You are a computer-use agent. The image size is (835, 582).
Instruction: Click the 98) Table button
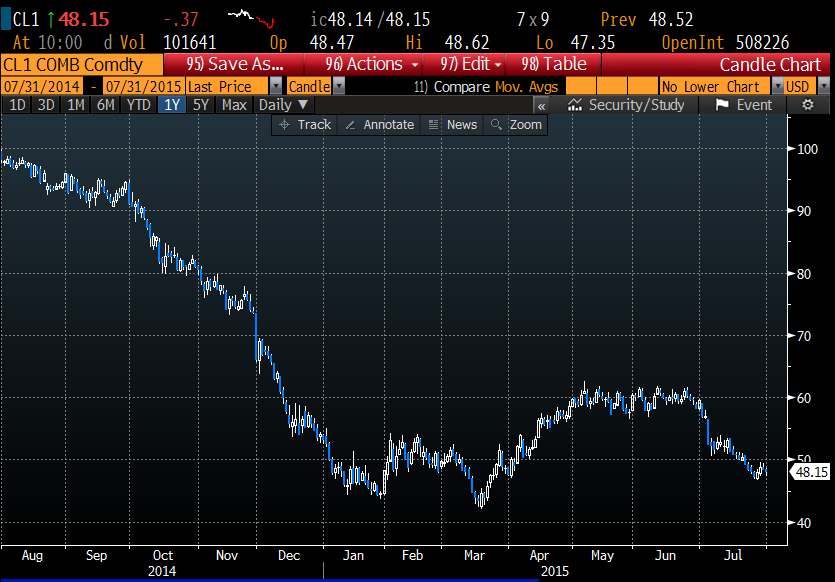(x=554, y=64)
